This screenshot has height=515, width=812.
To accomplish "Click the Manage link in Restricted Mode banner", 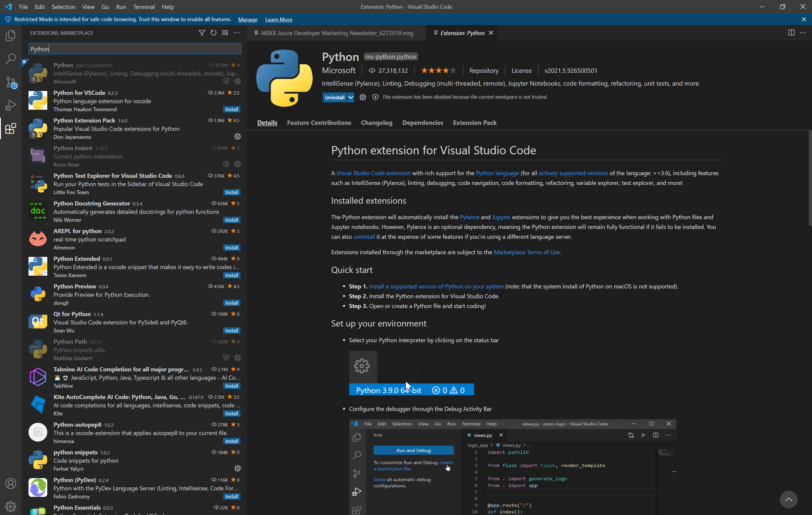I will 248,20.
